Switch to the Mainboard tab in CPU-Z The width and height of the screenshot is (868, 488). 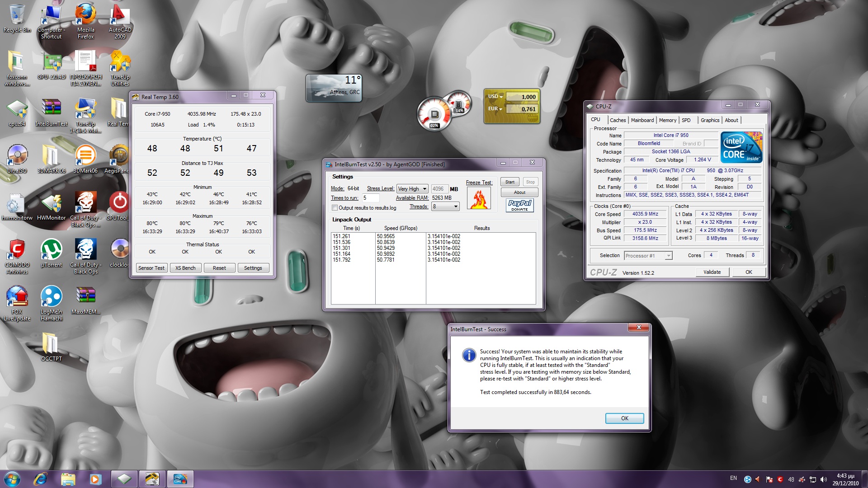pyautogui.click(x=642, y=120)
